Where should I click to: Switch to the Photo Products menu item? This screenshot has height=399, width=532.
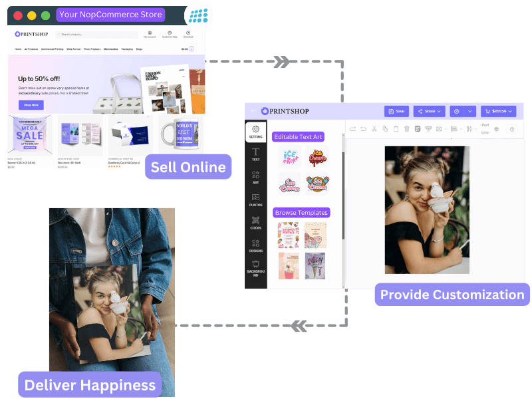coord(92,49)
